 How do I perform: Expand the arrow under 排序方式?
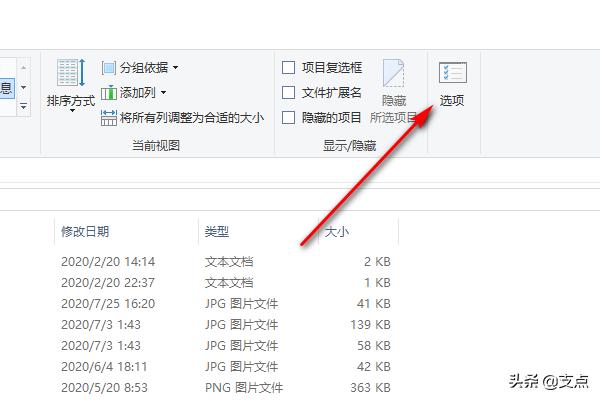click(72, 111)
